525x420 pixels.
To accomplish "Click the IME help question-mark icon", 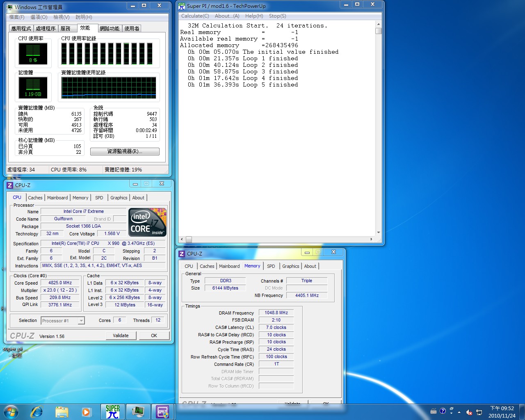I will coord(443,411).
